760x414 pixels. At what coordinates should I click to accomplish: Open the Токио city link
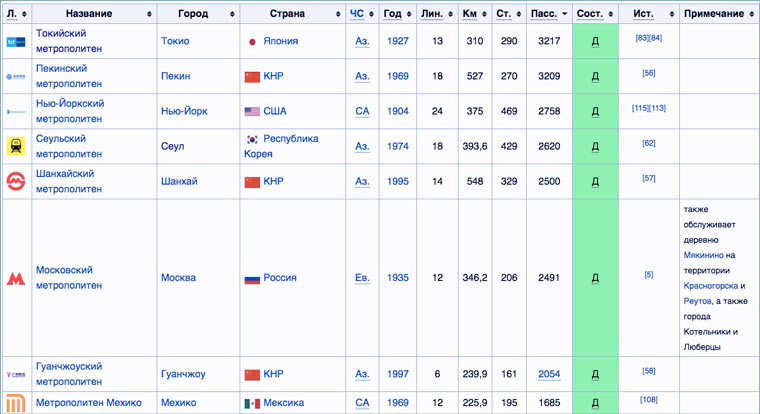175,41
